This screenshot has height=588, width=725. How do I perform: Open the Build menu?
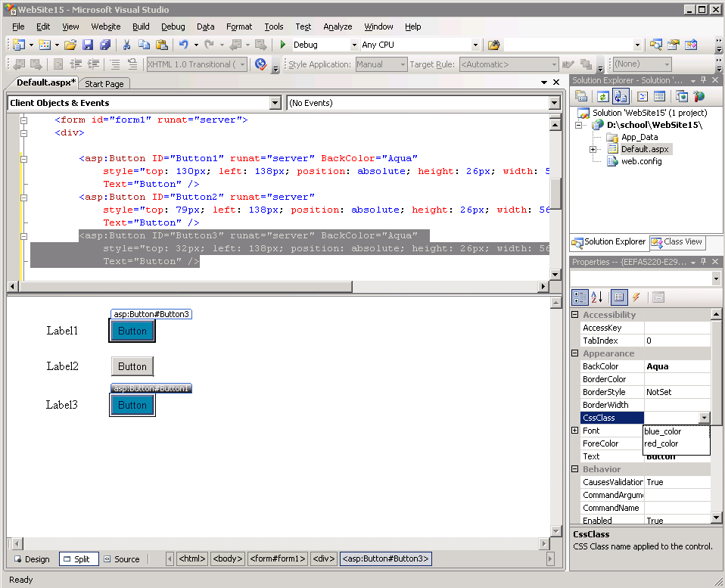click(141, 26)
